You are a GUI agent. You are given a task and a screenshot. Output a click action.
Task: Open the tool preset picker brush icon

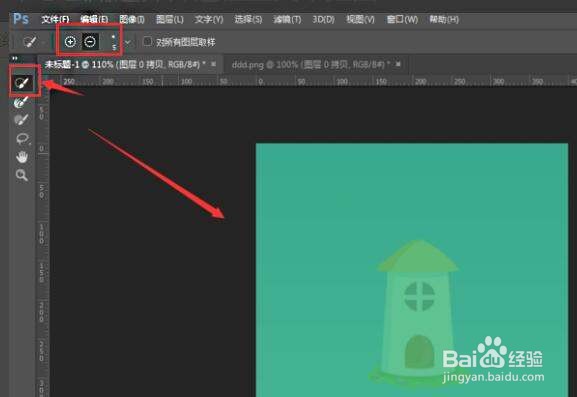click(x=29, y=42)
